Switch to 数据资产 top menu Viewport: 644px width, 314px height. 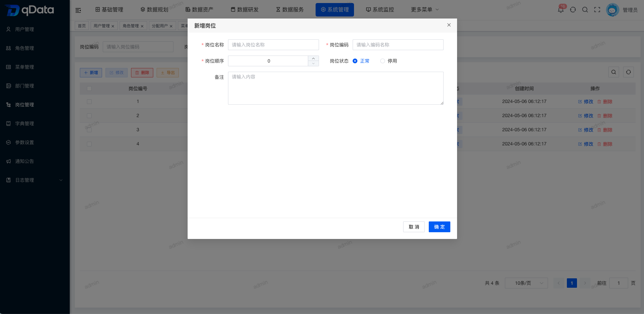tap(199, 10)
